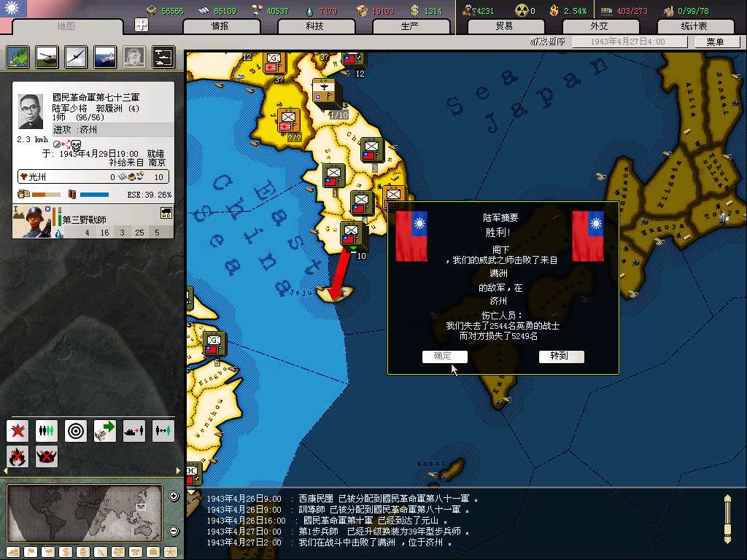Screen dimensions: 747x560
Task: Confirm the battle summary with 确定
Action: tap(444, 356)
